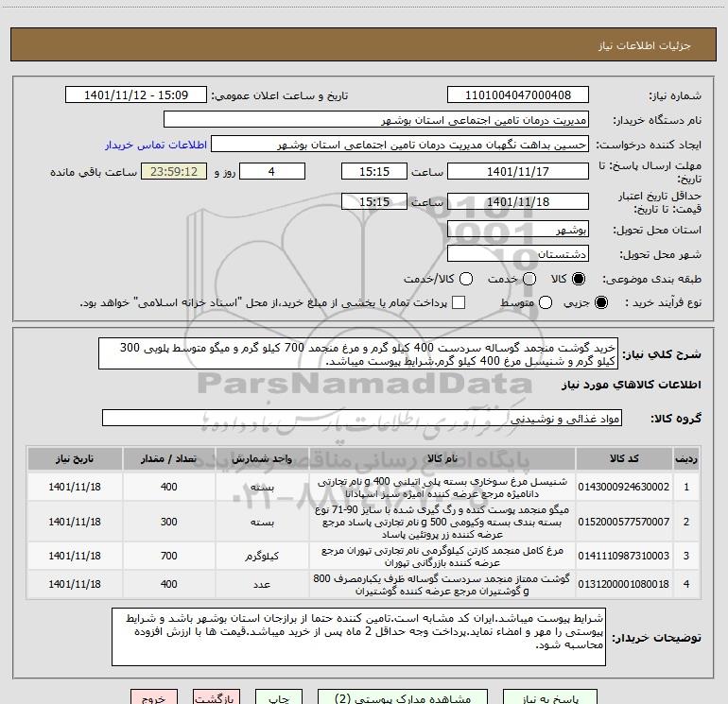Select the جزیی purchase type radio
Image resolution: width=728 pixels, height=704 pixels.
(600, 302)
